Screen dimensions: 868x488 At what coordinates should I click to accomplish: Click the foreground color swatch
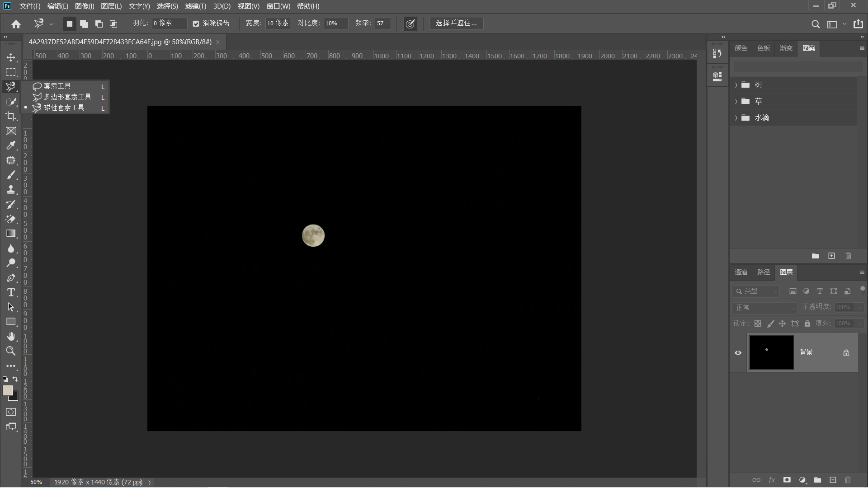tap(7, 391)
